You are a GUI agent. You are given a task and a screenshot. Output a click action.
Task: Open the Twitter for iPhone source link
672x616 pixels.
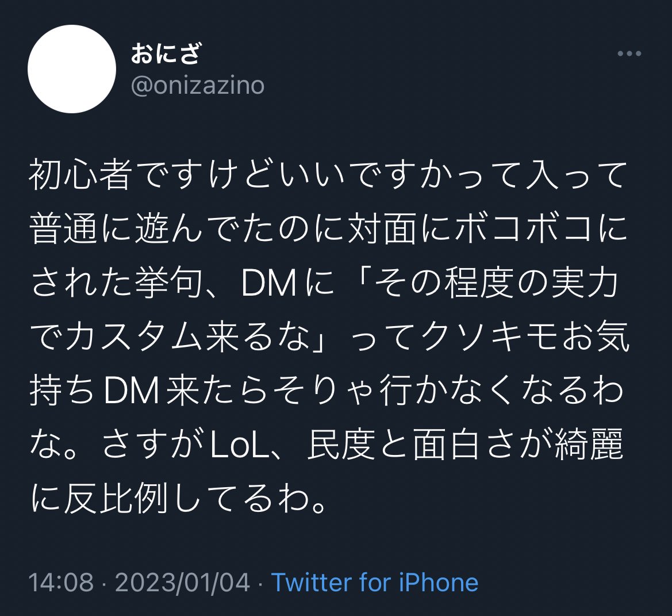[x=375, y=582]
